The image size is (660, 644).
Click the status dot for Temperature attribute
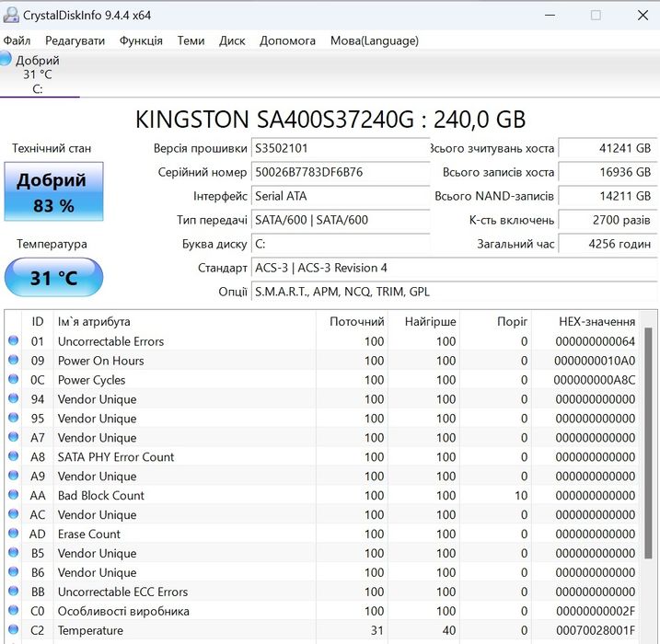(14, 629)
